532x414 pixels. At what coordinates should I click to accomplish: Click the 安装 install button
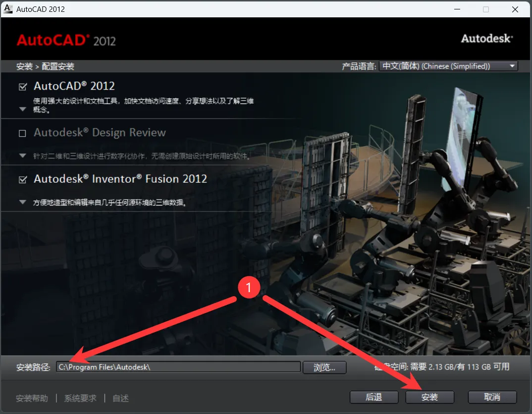pos(429,397)
